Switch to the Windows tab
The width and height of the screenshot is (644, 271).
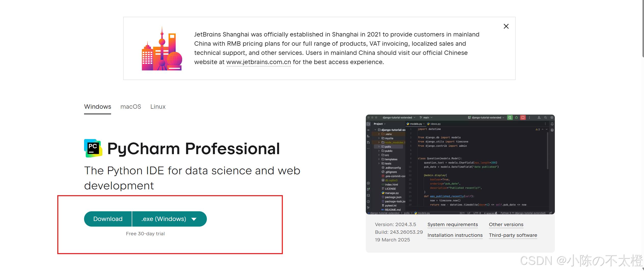pos(98,107)
